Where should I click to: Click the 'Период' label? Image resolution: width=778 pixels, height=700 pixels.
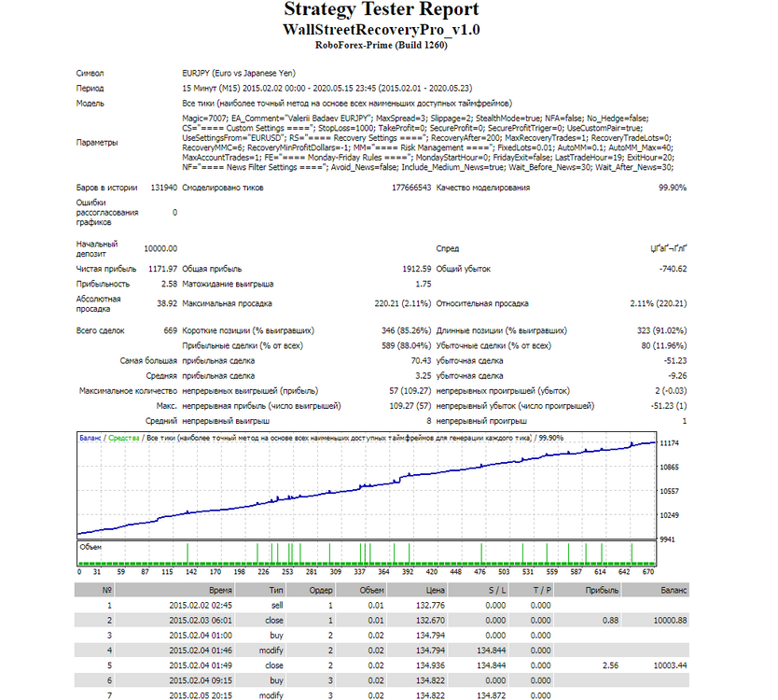click(90, 89)
